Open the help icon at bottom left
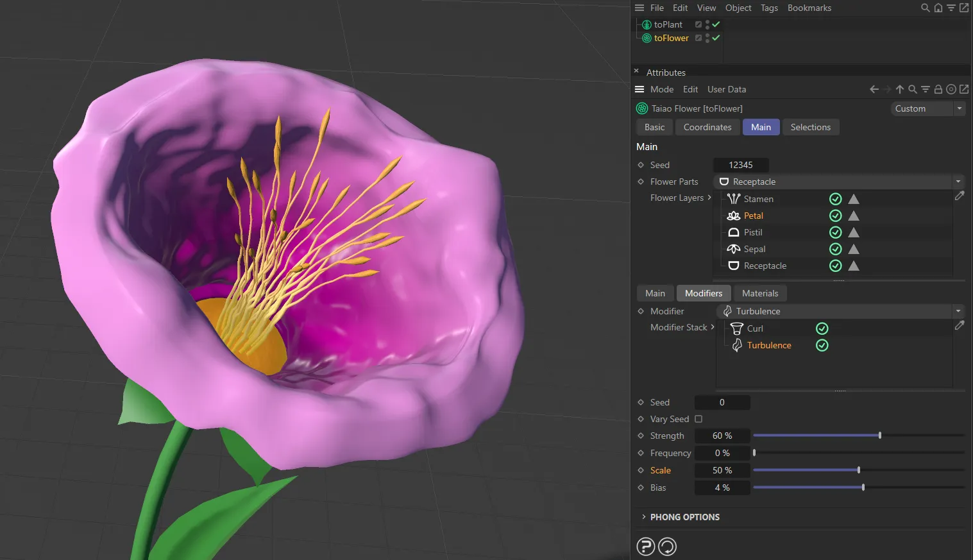 (x=645, y=546)
